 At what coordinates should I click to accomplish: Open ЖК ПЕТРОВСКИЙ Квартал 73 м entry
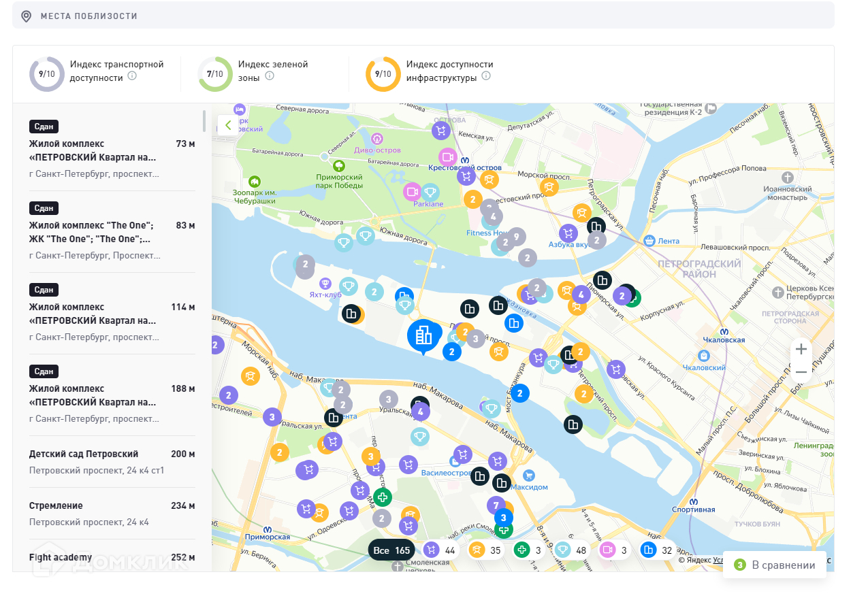point(112,150)
